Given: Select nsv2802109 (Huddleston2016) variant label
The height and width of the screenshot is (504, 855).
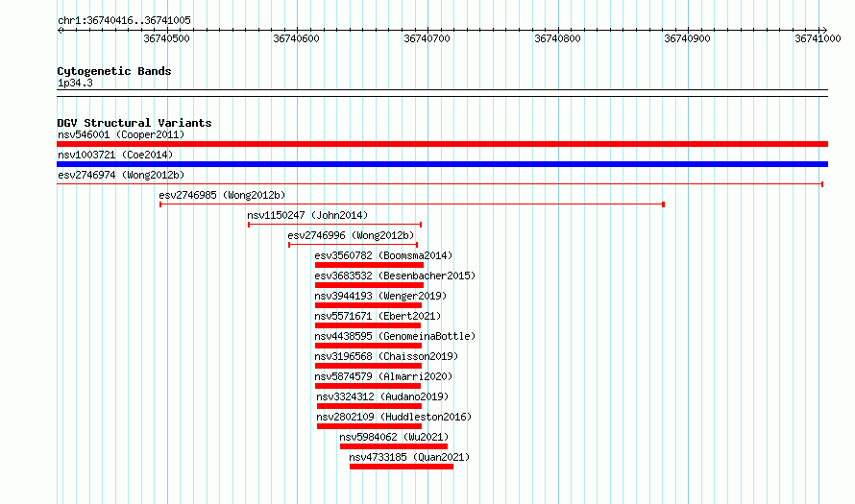Looking at the screenshot, I should [x=394, y=417].
